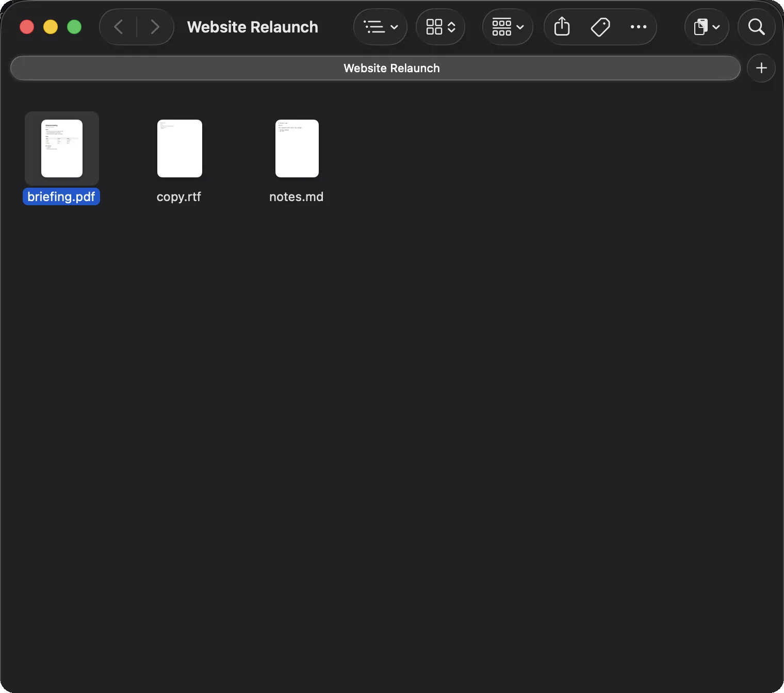Close the window with red button
Viewport: 784px width, 693px height.
(x=27, y=27)
